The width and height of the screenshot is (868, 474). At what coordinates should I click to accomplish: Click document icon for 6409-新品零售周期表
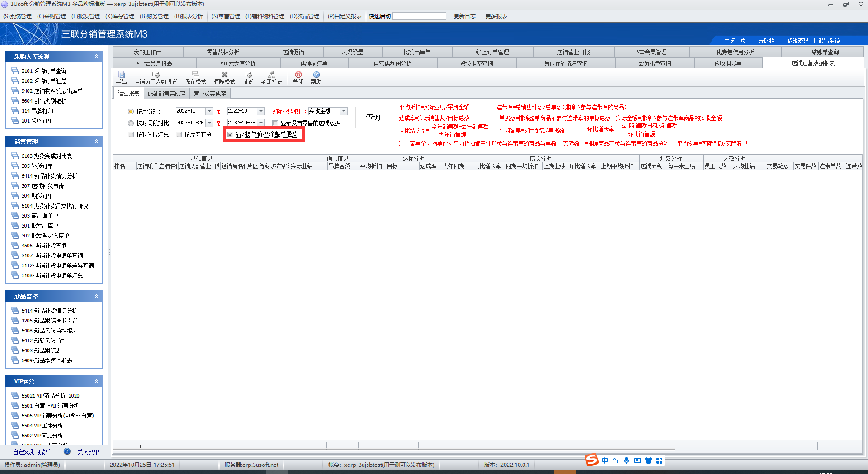15,360
